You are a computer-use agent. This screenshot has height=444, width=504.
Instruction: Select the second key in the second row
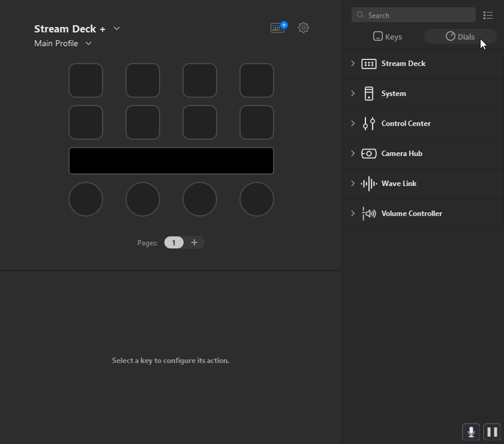click(x=143, y=122)
